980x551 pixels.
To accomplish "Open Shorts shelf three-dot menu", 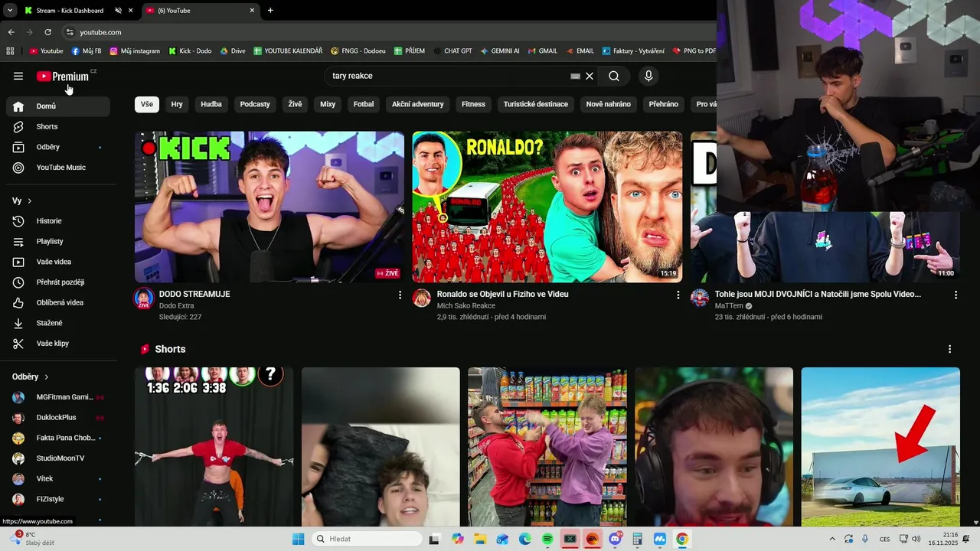I will 950,349.
